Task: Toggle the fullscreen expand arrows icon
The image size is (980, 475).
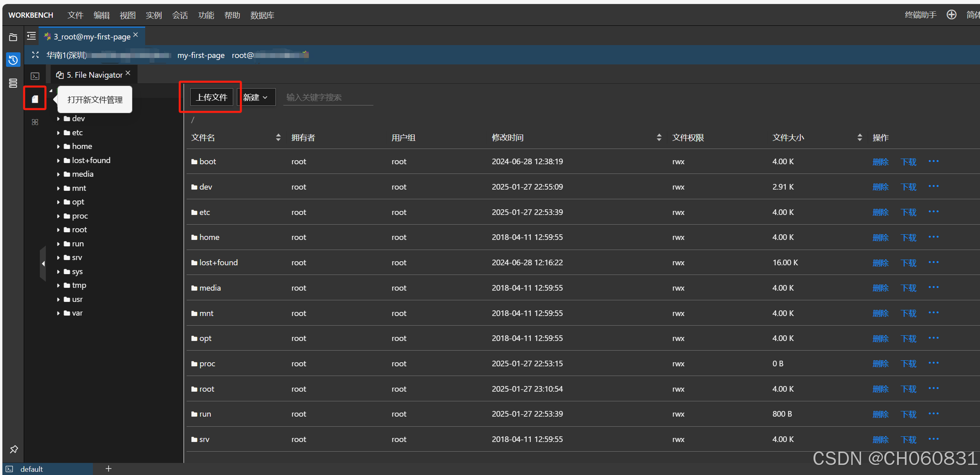Action: [x=35, y=55]
